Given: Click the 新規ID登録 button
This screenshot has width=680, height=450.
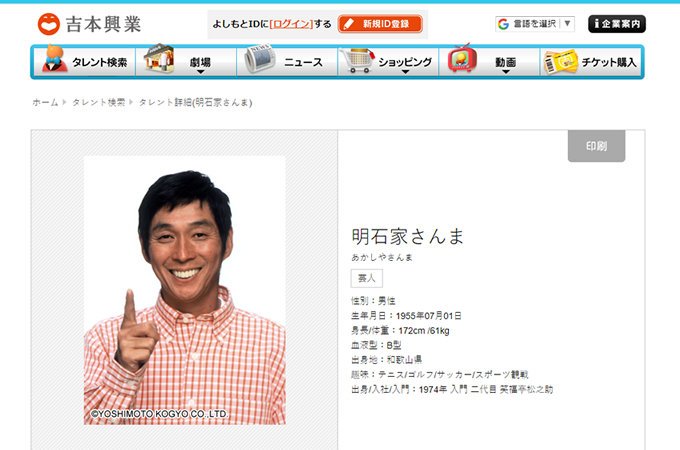Looking at the screenshot, I should coord(380,24).
